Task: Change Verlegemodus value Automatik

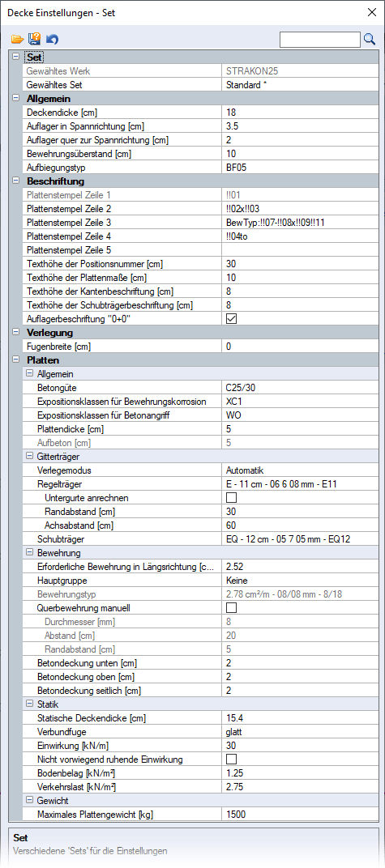Action: pyautogui.click(x=298, y=470)
